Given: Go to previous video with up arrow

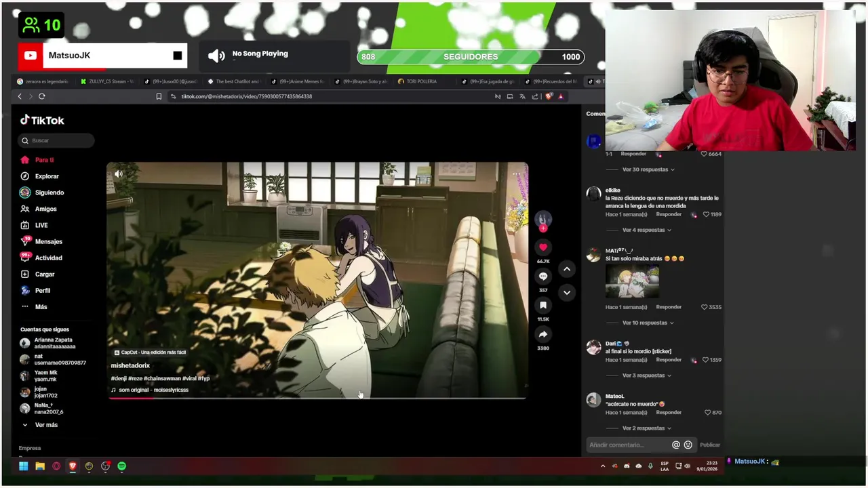Looking at the screenshot, I should coord(567,269).
